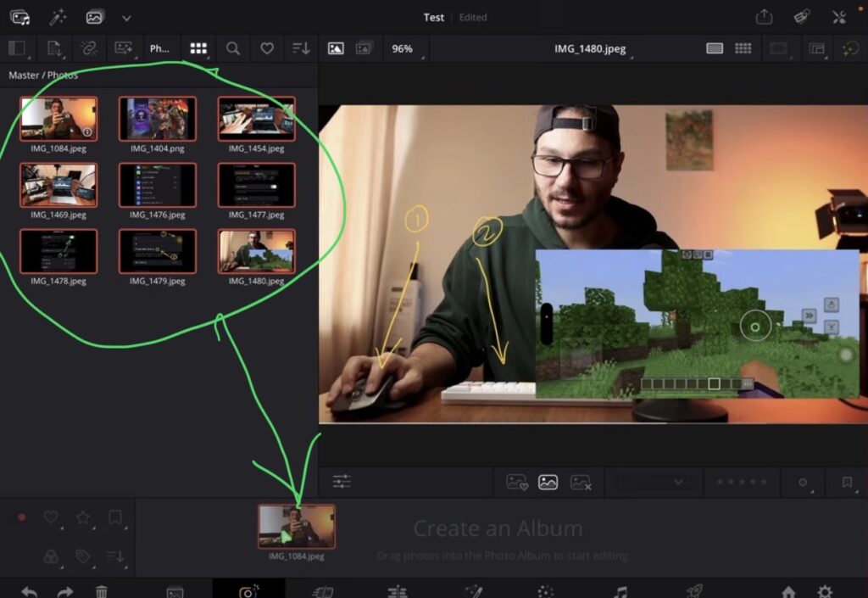
Task: Toggle the bookmark filter in album panel
Action: 115,517
